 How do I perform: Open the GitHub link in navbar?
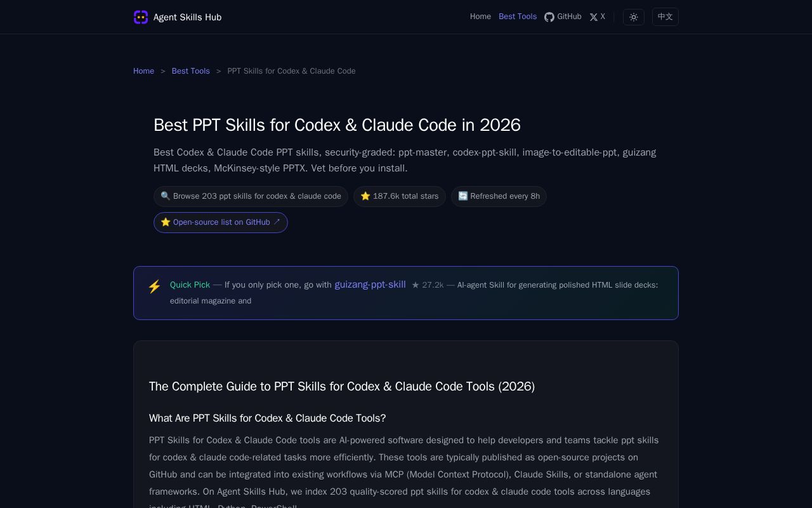click(563, 17)
